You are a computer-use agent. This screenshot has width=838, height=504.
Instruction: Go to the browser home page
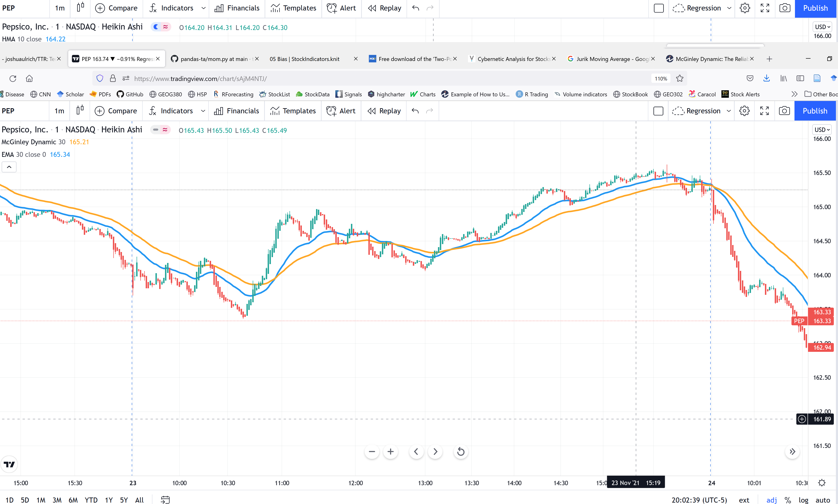click(x=30, y=78)
